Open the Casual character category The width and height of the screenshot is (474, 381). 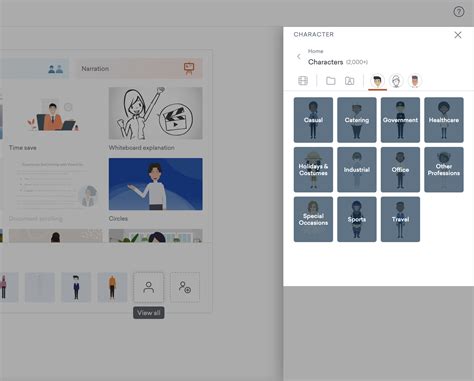313,120
